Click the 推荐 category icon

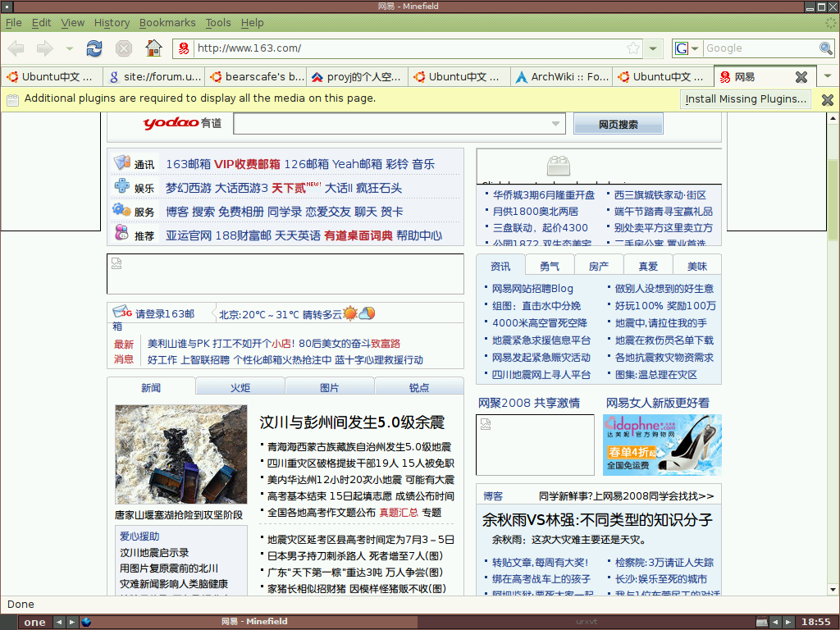(x=121, y=232)
